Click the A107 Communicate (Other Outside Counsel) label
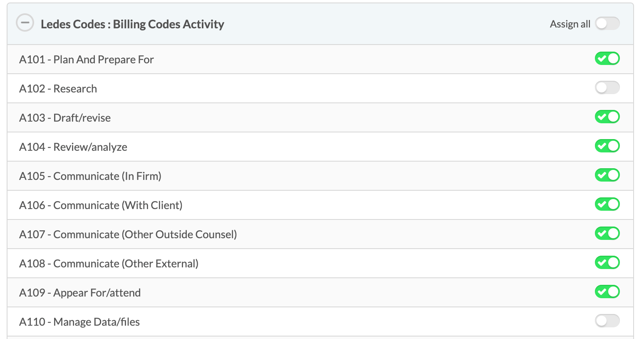This screenshot has width=644, height=339. click(128, 234)
